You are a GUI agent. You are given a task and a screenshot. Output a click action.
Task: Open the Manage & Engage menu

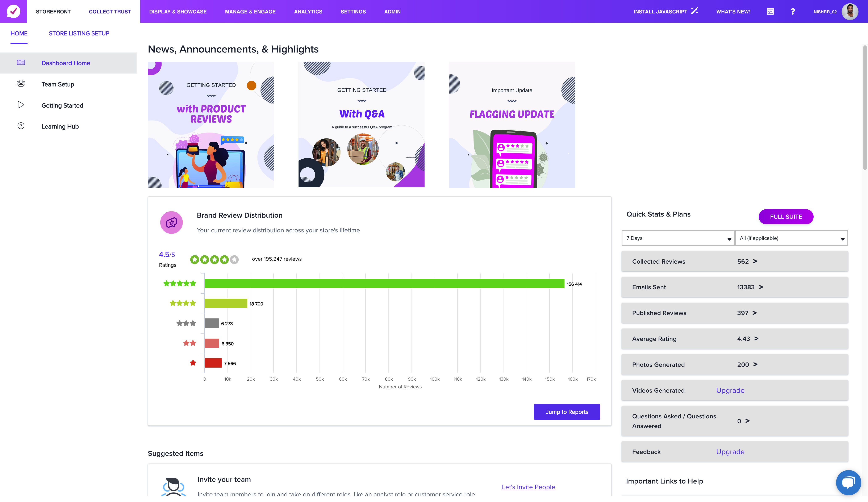click(250, 11)
